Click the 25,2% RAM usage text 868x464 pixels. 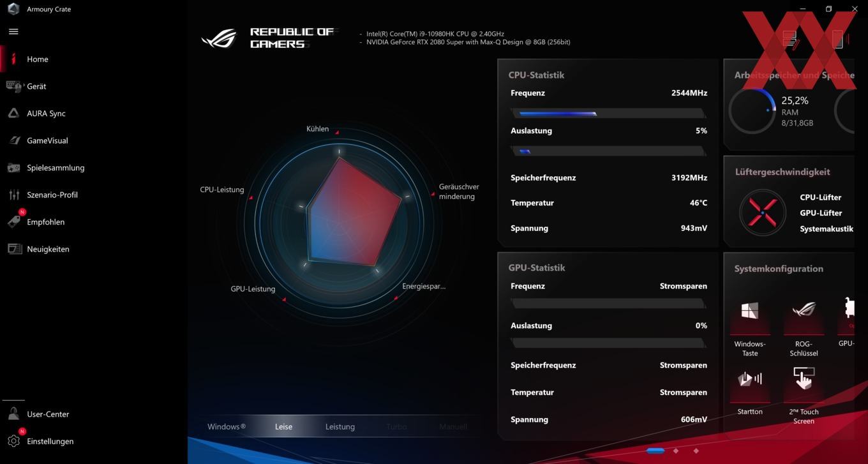tap(795, 100)
